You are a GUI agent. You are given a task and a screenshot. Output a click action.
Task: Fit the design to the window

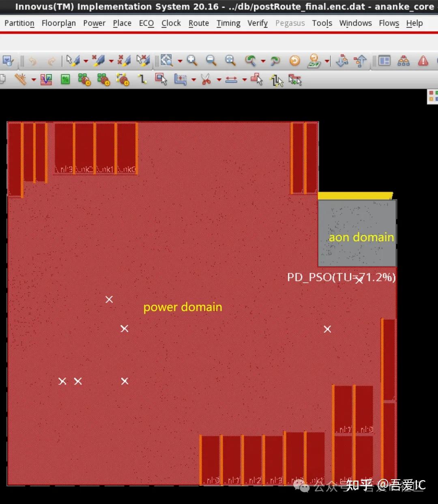coord(230,61)
